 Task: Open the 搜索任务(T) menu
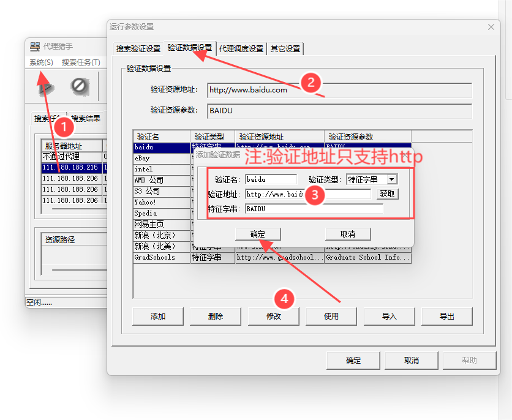(80, 62)
